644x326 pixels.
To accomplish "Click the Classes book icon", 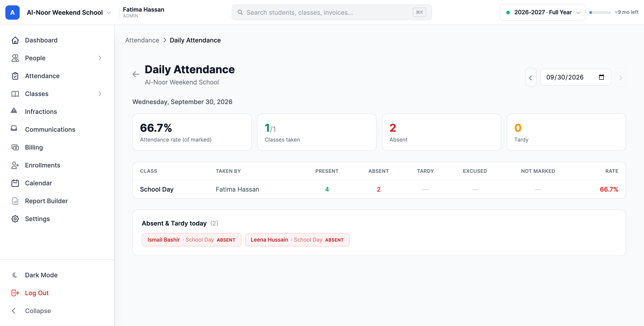I will [15, 94].
